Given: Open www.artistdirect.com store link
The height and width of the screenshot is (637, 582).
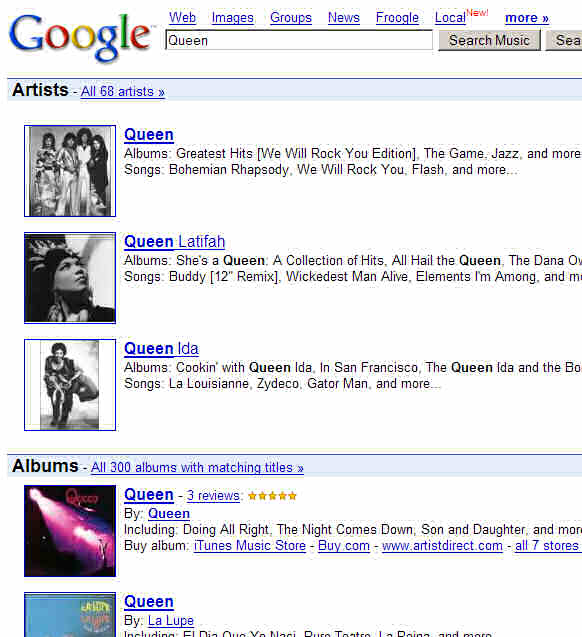Looking at the screenshot, I should [442, 546].
